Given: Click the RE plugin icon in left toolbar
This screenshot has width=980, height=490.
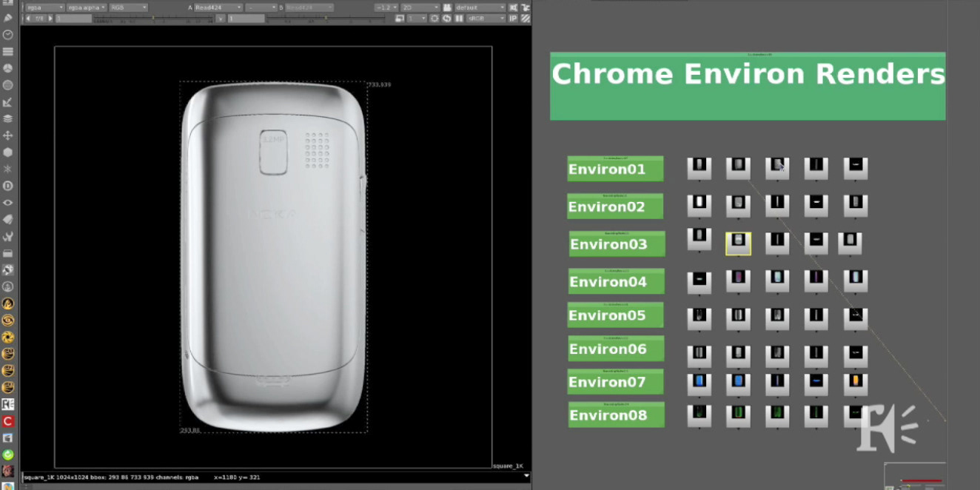Looking at the screenshot, I should (x=8, y=404).
